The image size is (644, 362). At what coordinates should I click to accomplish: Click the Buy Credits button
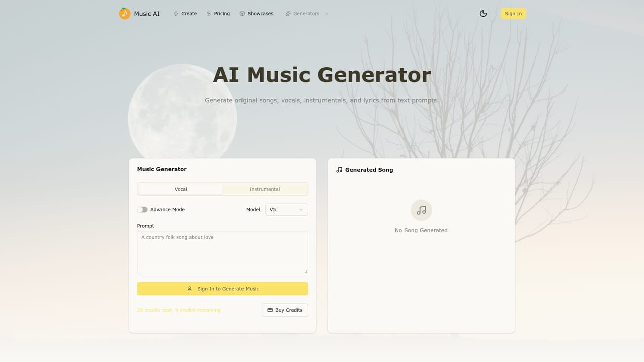pyautogui.click(x=285, y=310)
